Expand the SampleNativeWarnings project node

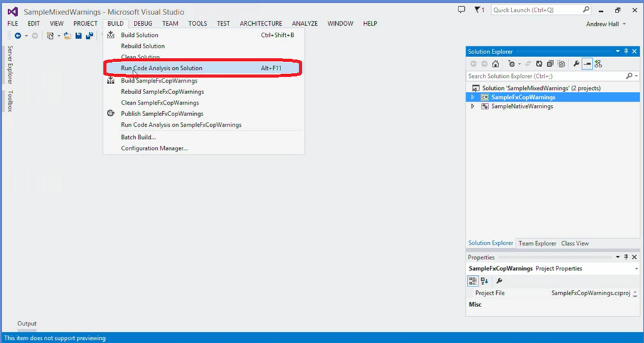(x=472, y=106)
